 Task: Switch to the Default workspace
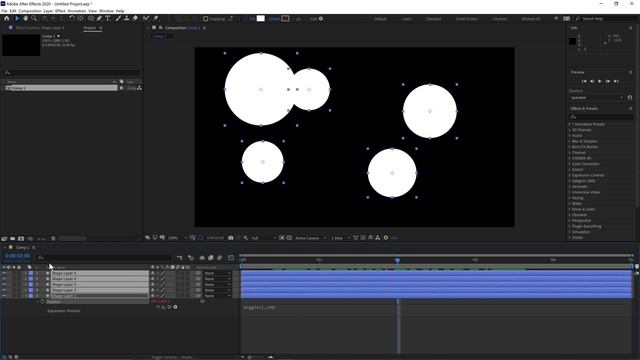(x=380, y=19)
